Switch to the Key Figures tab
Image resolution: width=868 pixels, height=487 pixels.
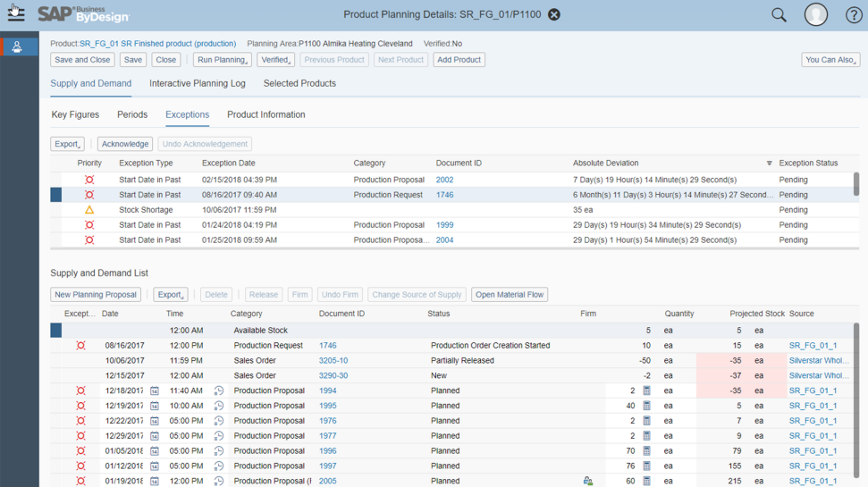76,114
